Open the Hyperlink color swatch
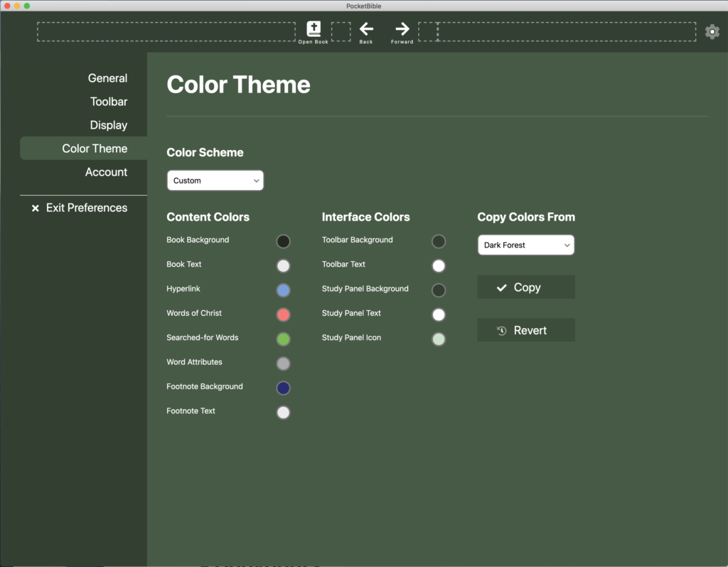Screen dimensions: 728x567 283,290
